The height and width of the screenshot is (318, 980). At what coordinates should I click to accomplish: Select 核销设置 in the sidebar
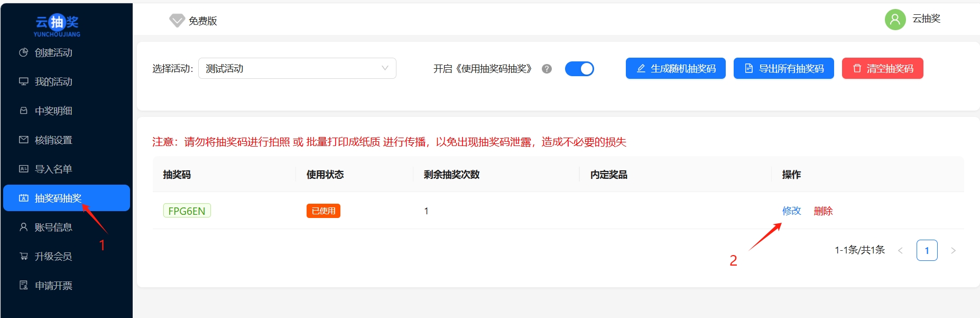pyautogui.click(x=67, y=140)
